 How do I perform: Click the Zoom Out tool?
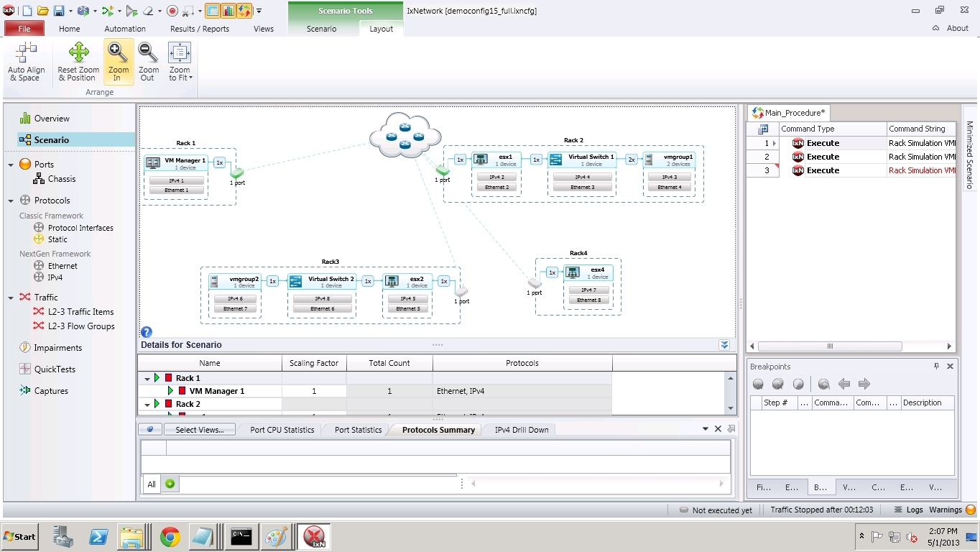[x=148, y=62]
